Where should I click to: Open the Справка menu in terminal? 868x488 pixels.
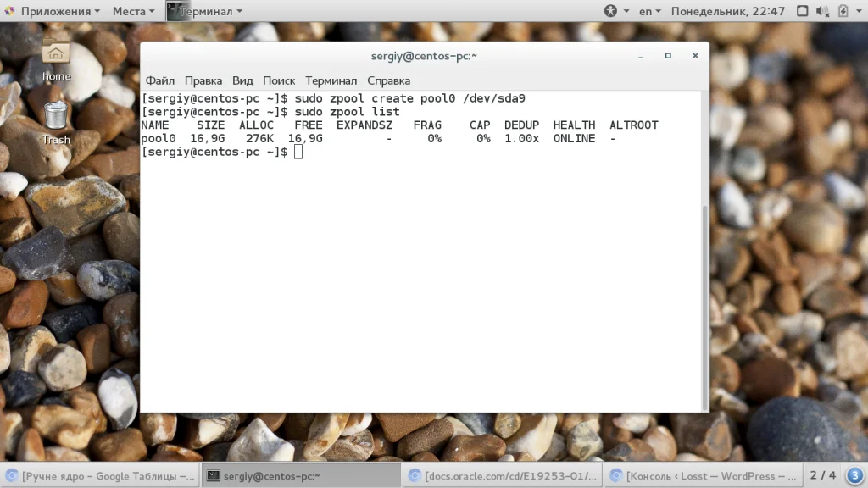[x=388, y=80]
